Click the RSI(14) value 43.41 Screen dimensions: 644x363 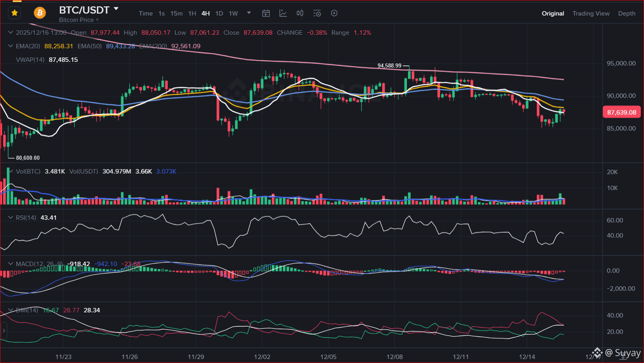point(49,218)
